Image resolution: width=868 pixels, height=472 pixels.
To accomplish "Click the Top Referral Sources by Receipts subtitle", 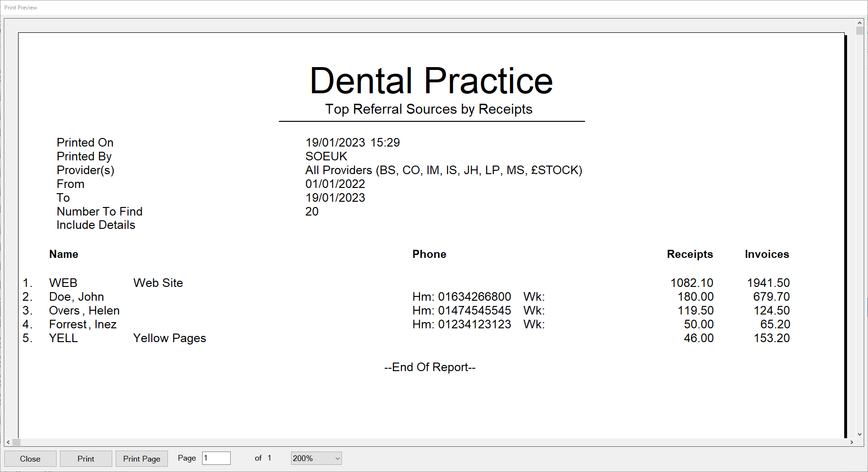I will click(429, 109).
